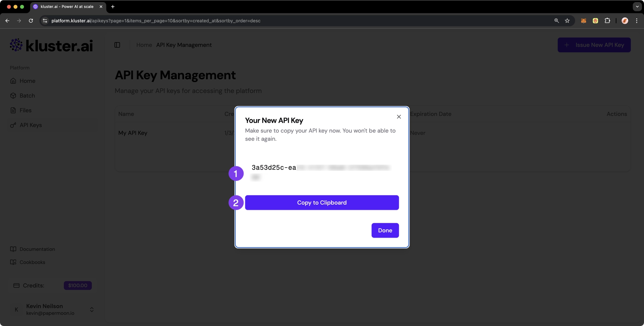Select the kluster.ai browser tab
This screenshot has height=326, width=644.
coord(67,7)
